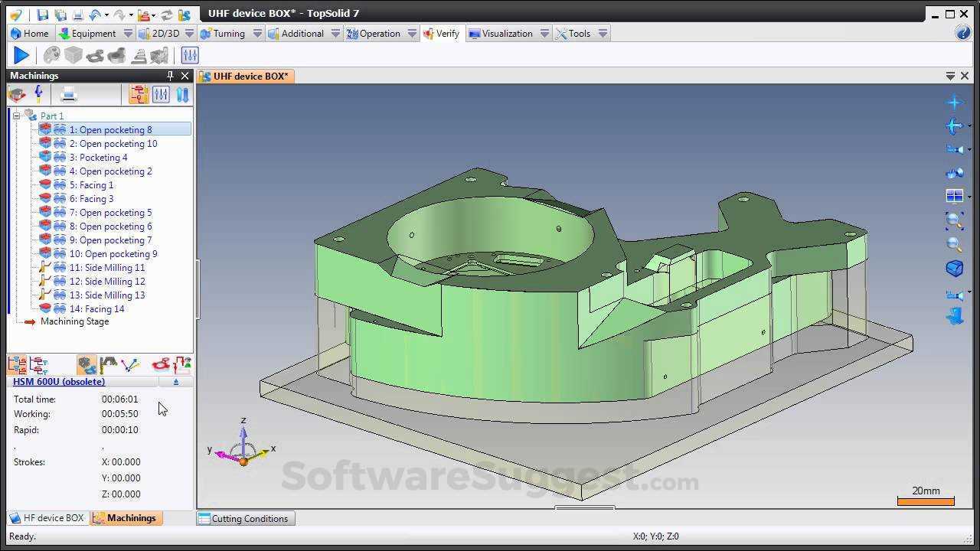Image resolution: width=980 pixels, height=551 pixels.
Task: Click the orange 20mm scale indicator
Action: pos(924,501)
